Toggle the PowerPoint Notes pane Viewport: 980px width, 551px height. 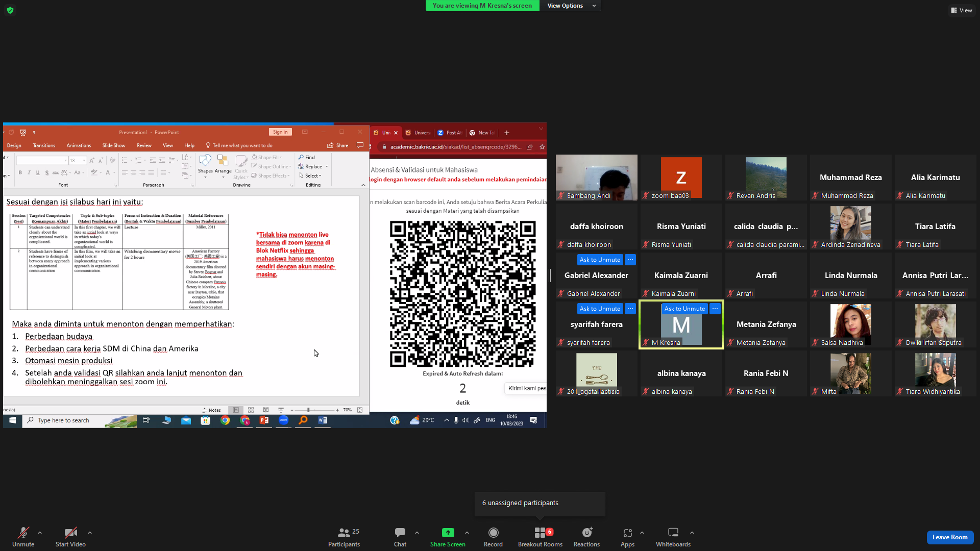pos(211,410)
